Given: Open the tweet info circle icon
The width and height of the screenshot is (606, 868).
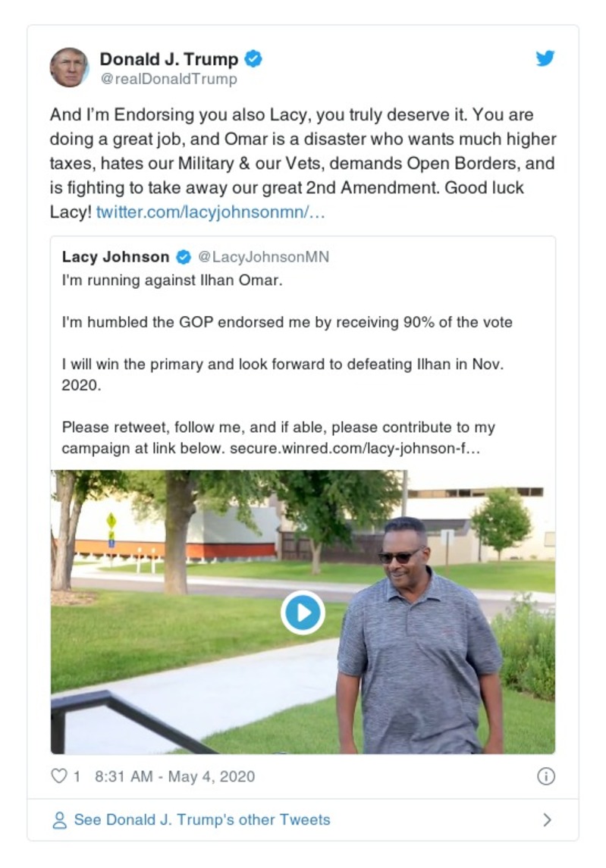Looking at the screenshot, I should 545,776.
